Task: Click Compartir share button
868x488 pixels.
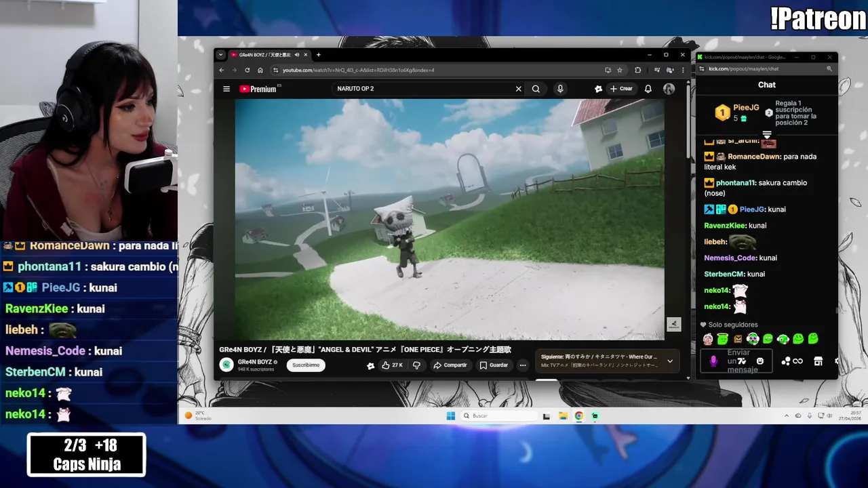Action: point(450,365)
